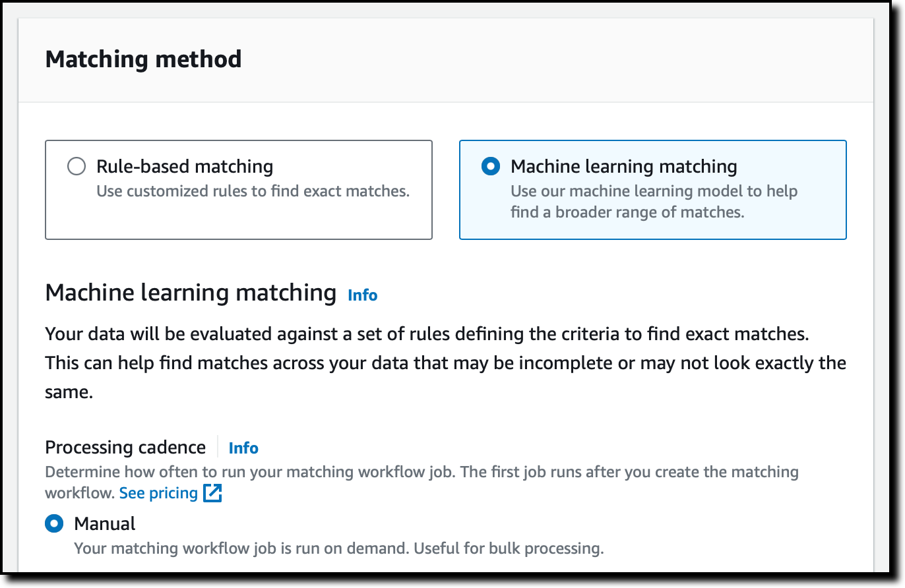
Task: Click the "find a broader range of matches" description
Action: point(627,213)
